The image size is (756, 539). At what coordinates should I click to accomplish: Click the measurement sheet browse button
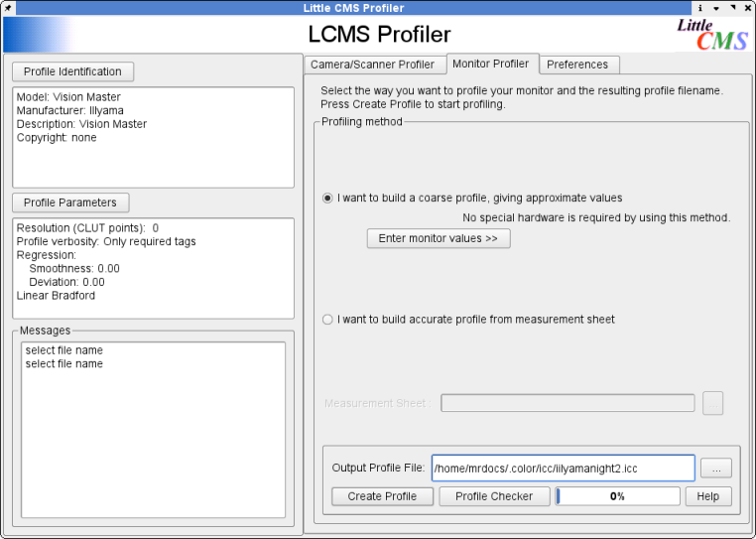(x=712, y=403)
